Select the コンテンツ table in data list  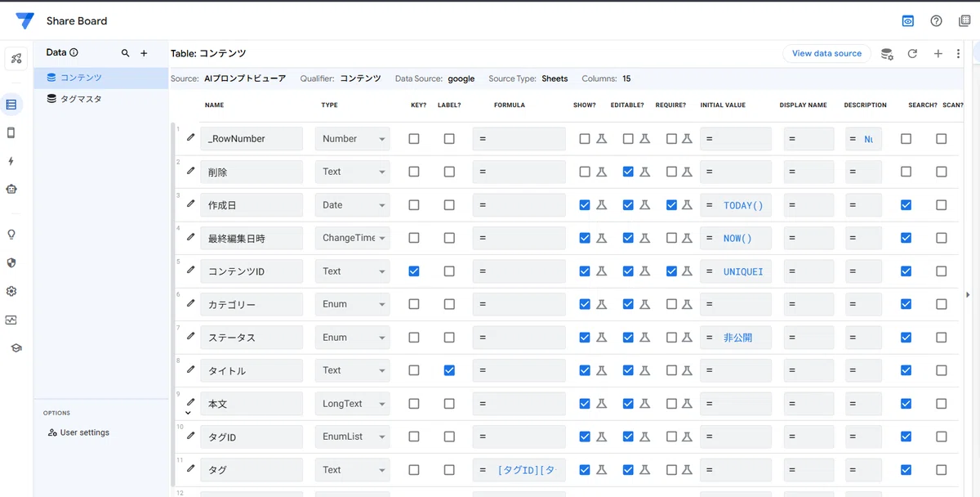click(x=100, y=78)
